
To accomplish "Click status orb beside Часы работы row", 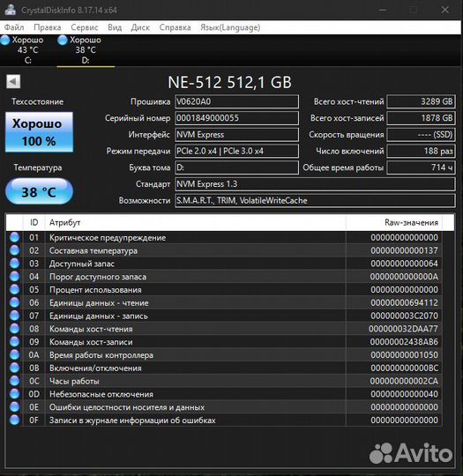I will coord(14,381).
